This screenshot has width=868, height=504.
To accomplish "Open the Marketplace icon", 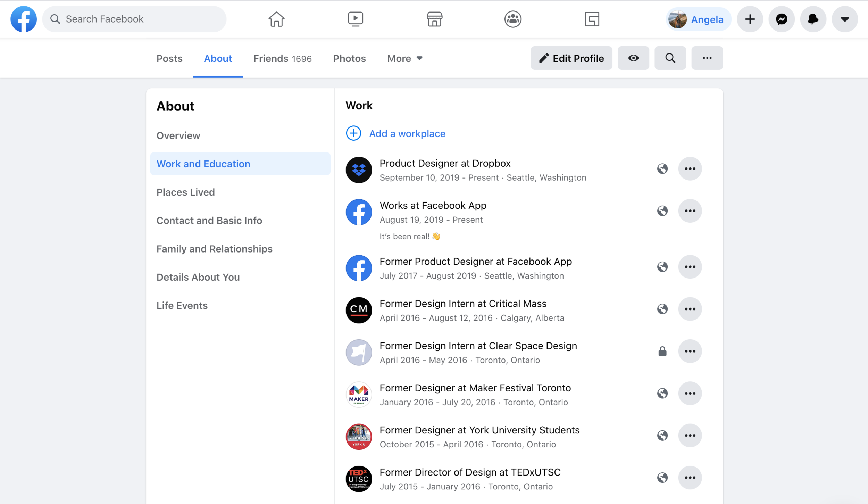I will pos(434,19).
